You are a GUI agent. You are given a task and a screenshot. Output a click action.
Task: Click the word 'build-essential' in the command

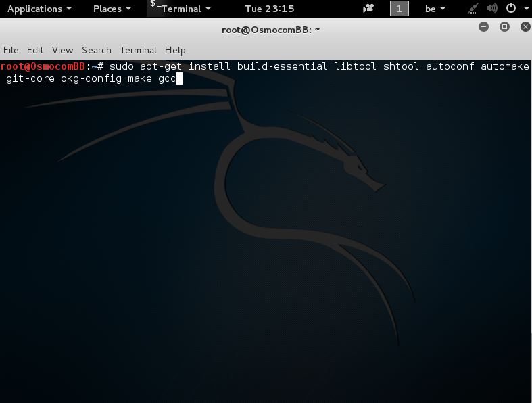pos(283,66)
